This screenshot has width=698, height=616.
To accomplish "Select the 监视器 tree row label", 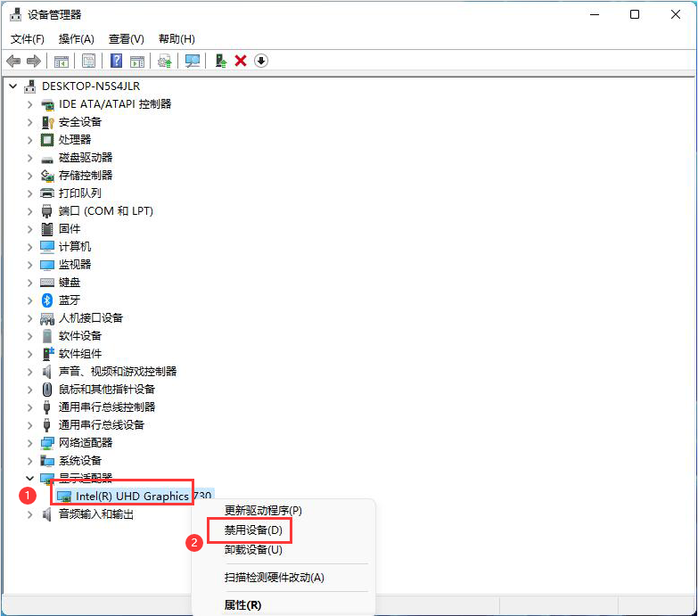I will tap(75, 265).
